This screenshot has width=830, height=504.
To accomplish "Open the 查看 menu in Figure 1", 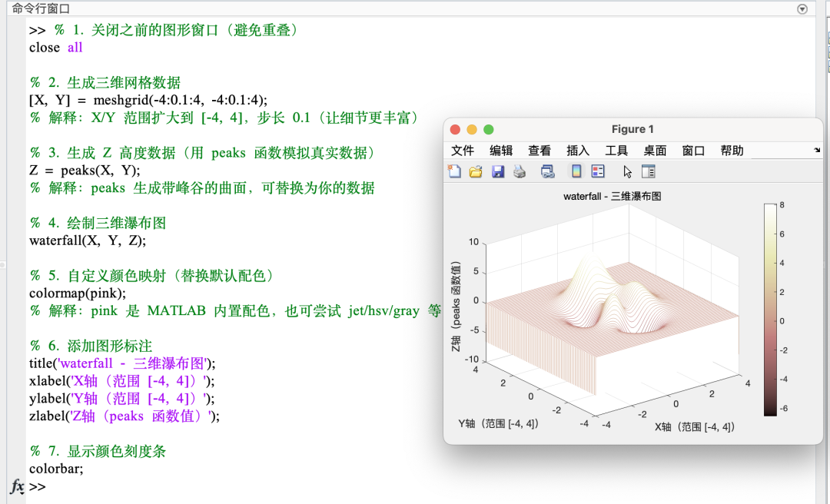I will (x=539, y=151).
